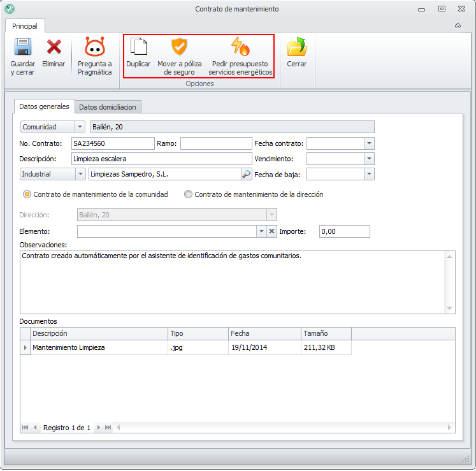Click the Cerrar folder icon

pos(296,47)
